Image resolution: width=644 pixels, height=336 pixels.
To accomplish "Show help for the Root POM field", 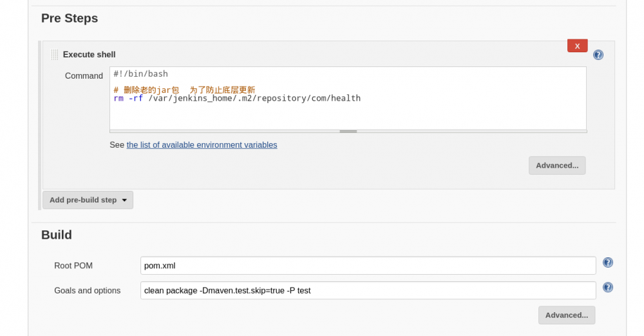I will point(607,262).
